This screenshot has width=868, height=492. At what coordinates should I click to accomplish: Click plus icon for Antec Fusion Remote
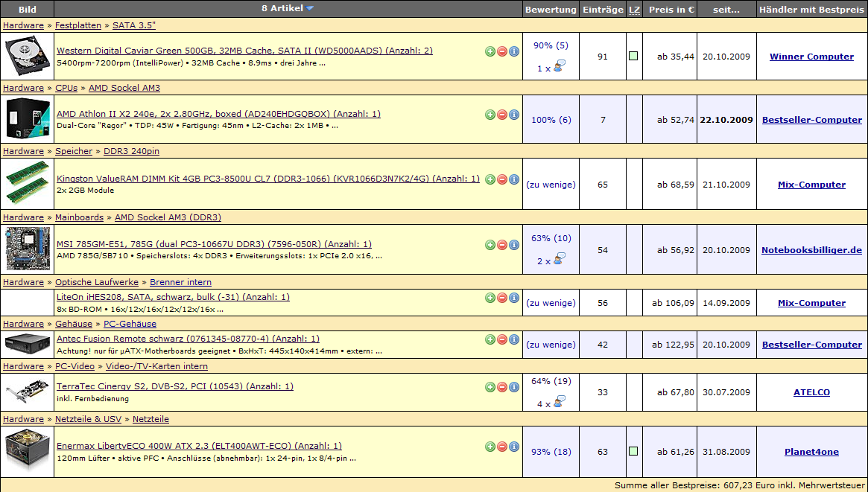pyautogui.click(x=490, y=339)
